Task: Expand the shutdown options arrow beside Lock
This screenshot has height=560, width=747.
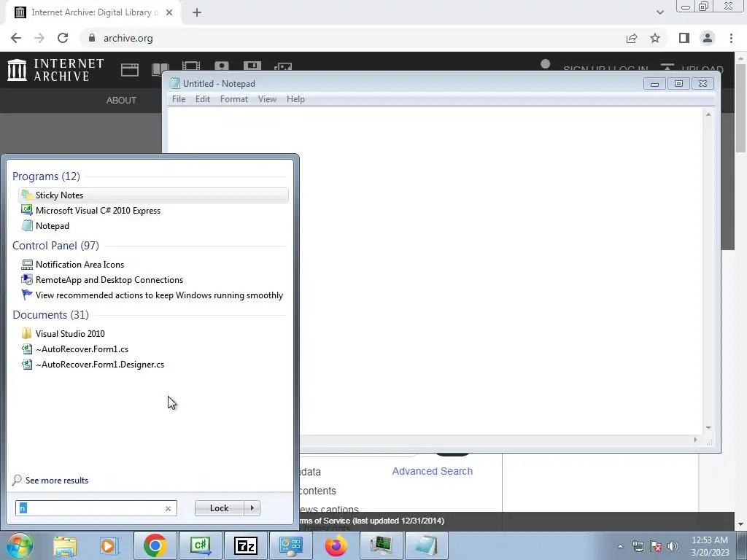Action: coord(252,508)
